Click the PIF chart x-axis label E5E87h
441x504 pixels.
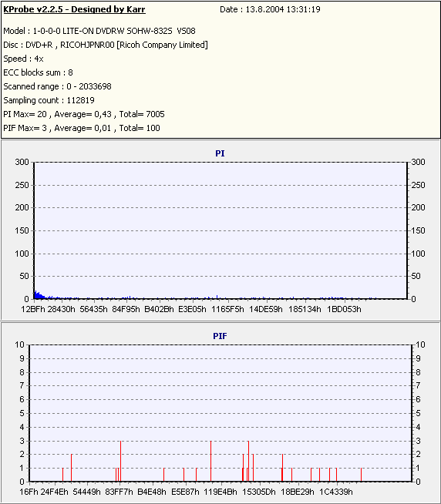[x=185, y=492]
